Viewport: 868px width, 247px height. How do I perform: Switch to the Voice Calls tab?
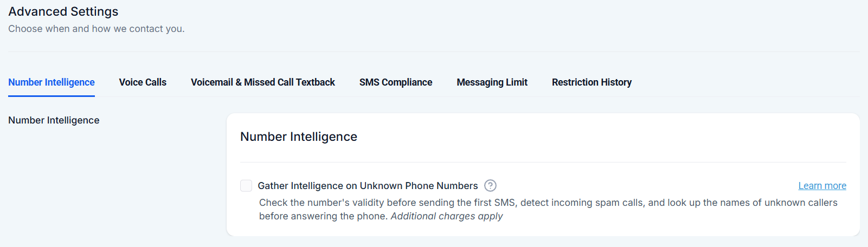pos(143,82)
